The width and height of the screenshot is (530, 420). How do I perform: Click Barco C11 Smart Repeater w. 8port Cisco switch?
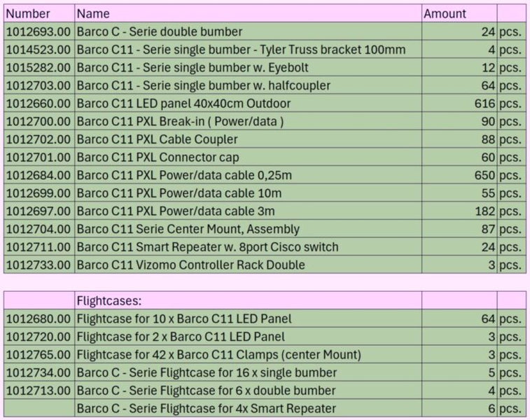(x=248, y=246)
